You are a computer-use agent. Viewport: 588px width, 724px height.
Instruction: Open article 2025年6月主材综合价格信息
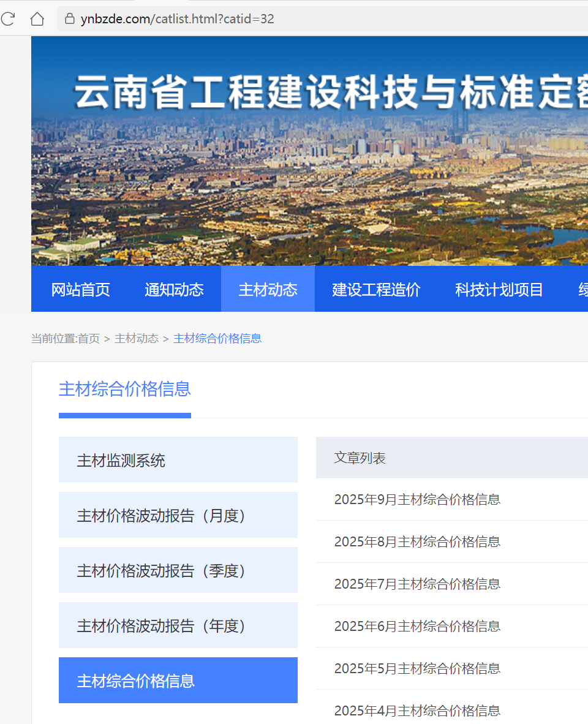pyautogui.click(x=417, y=627)
